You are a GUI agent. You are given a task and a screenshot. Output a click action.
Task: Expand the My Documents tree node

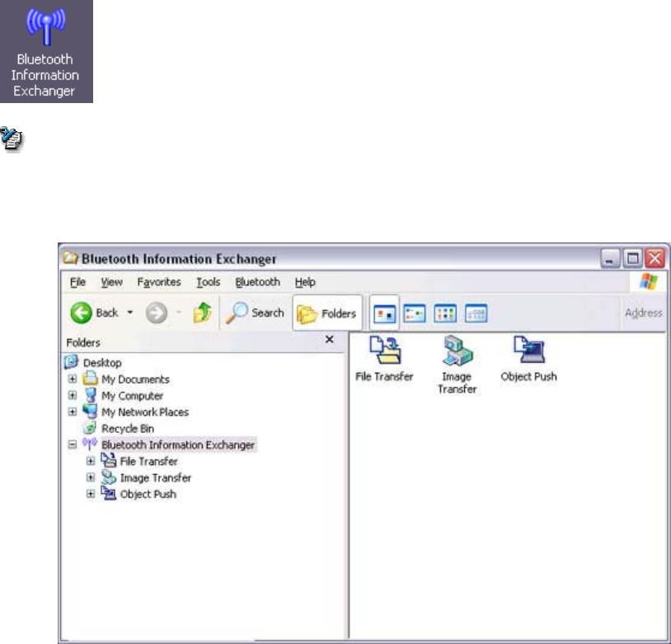click(x=73, y=379)
